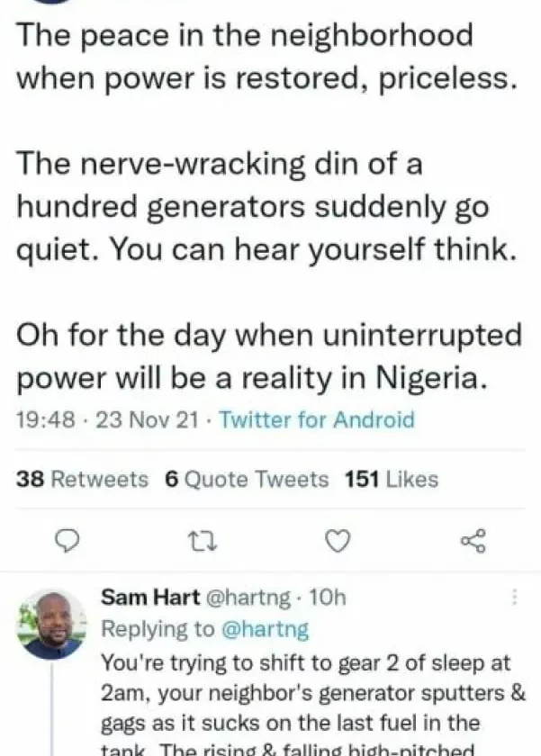View the 38 Retweets list
Viewport: 541px width, 756px height.
pyautogui.click(x=82, y=480)
